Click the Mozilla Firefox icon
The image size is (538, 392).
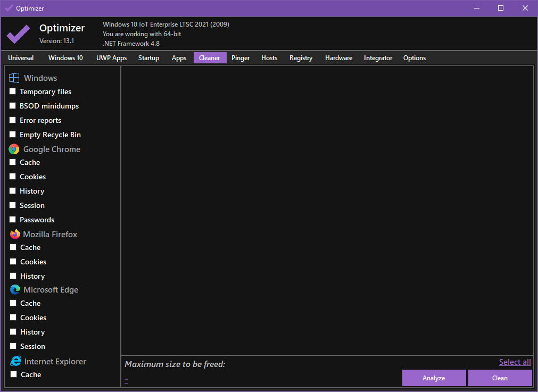tap(14, 235)
